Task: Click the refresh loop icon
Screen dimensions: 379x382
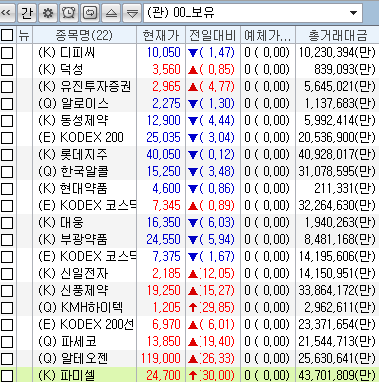Action: click(90, 13)
